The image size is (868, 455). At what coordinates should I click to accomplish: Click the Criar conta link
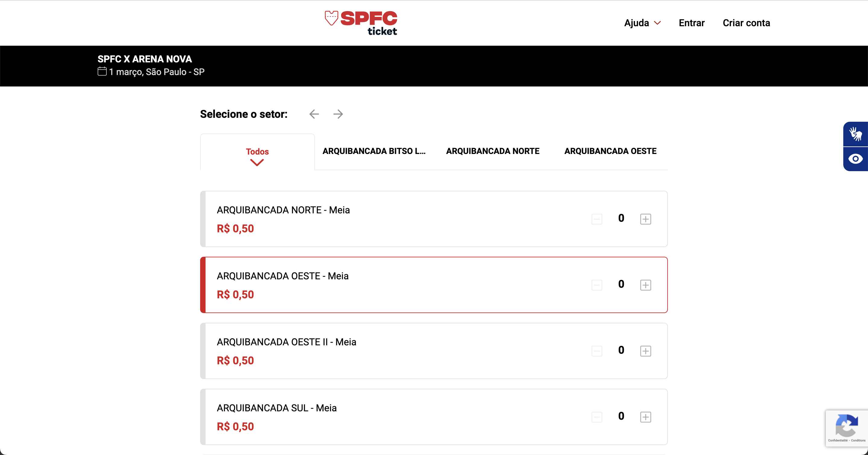tap(746, 23)
